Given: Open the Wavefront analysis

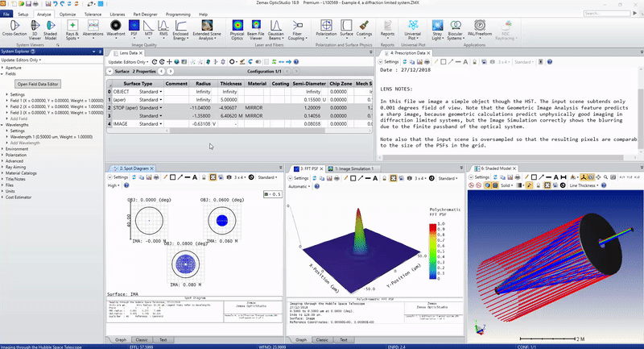Looking at the screenshot, I should 116,29.
